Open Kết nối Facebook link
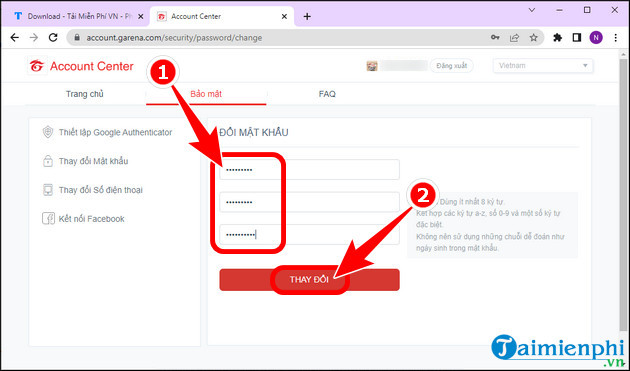630x371 pixels. point(92,219)
